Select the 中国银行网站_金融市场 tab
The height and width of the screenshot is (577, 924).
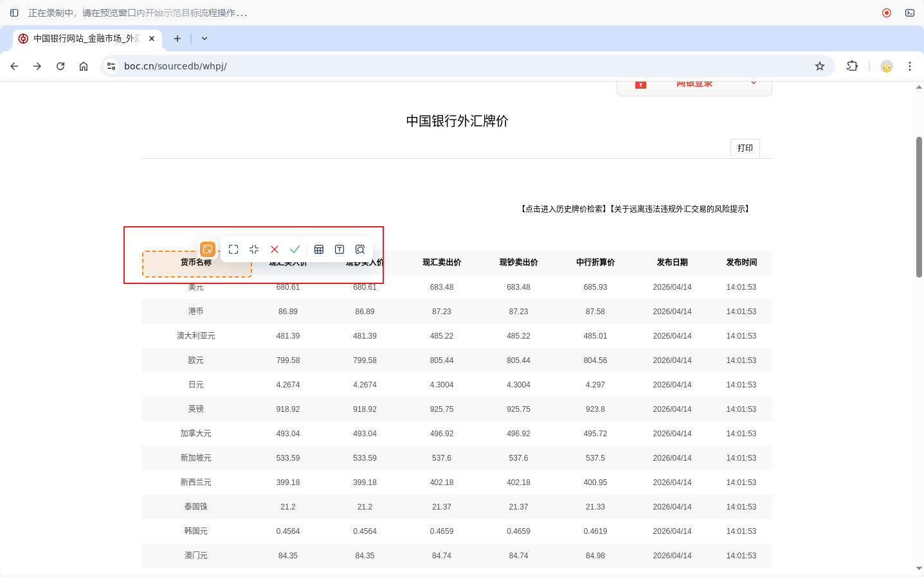click(87, 39)
